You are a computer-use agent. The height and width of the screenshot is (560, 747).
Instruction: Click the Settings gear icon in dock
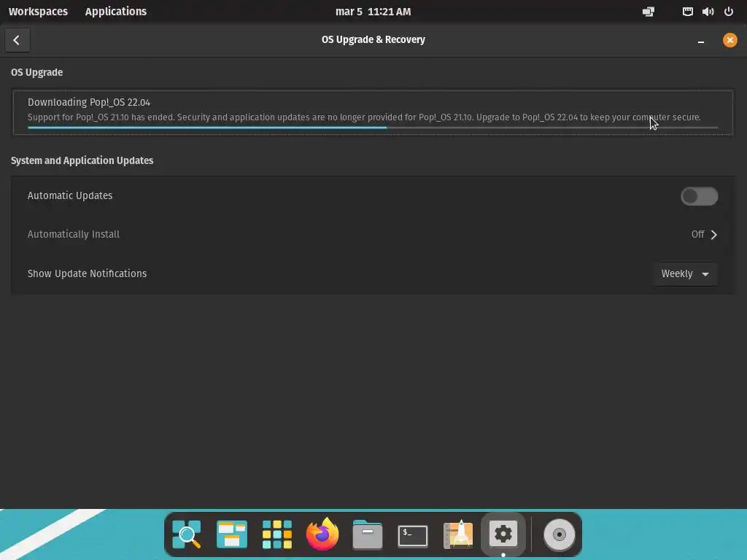503,534
